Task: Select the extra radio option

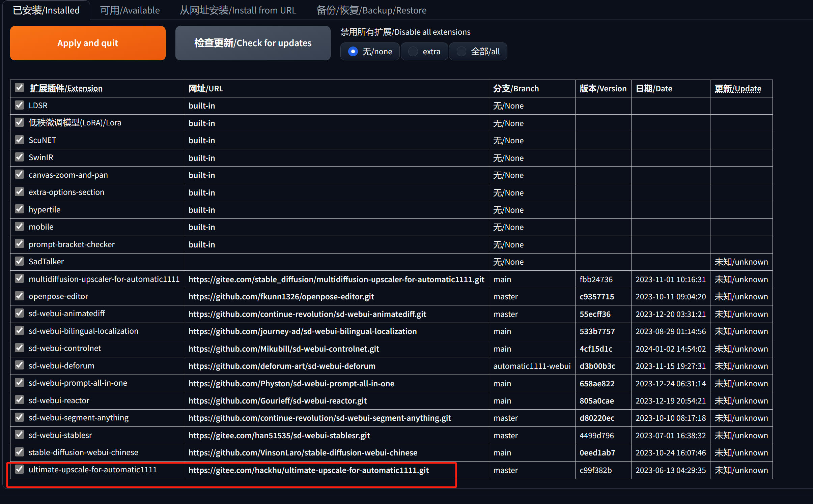Action: (413, 52)
